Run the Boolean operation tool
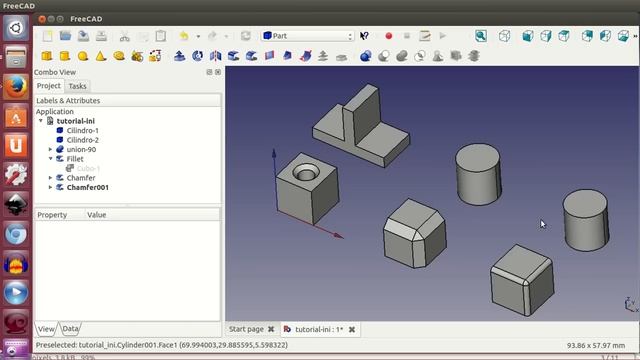Screen dimensions: 640x360 tap(366, 56)
